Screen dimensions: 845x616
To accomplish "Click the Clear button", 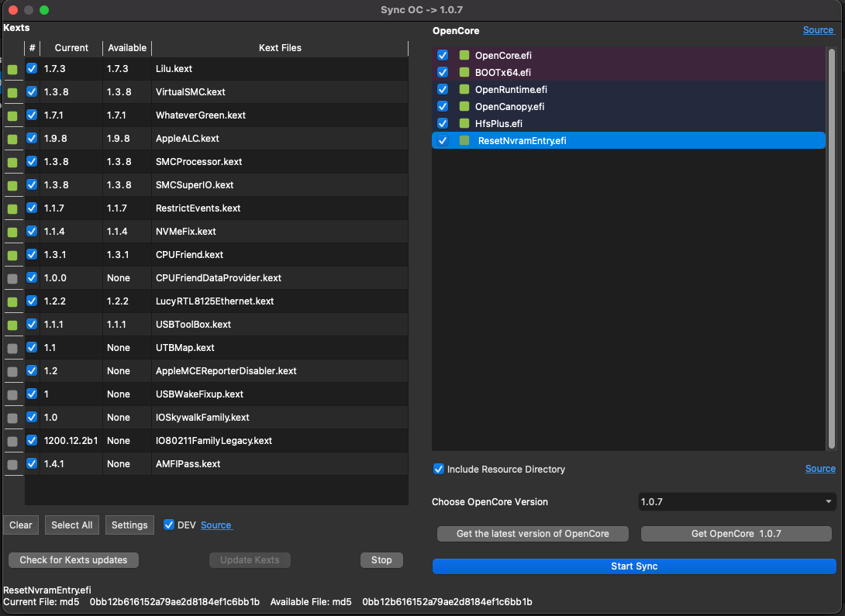I will [20, 525].
